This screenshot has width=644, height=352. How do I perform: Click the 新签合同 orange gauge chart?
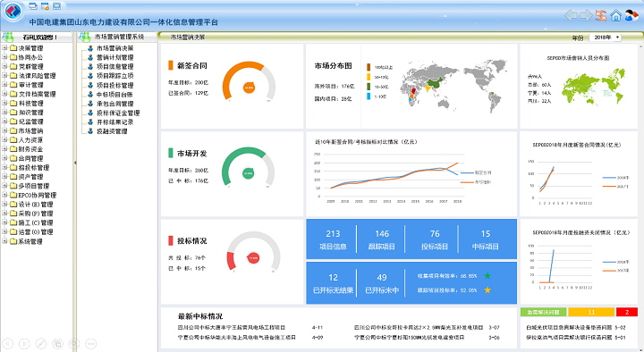click(249, 81)
